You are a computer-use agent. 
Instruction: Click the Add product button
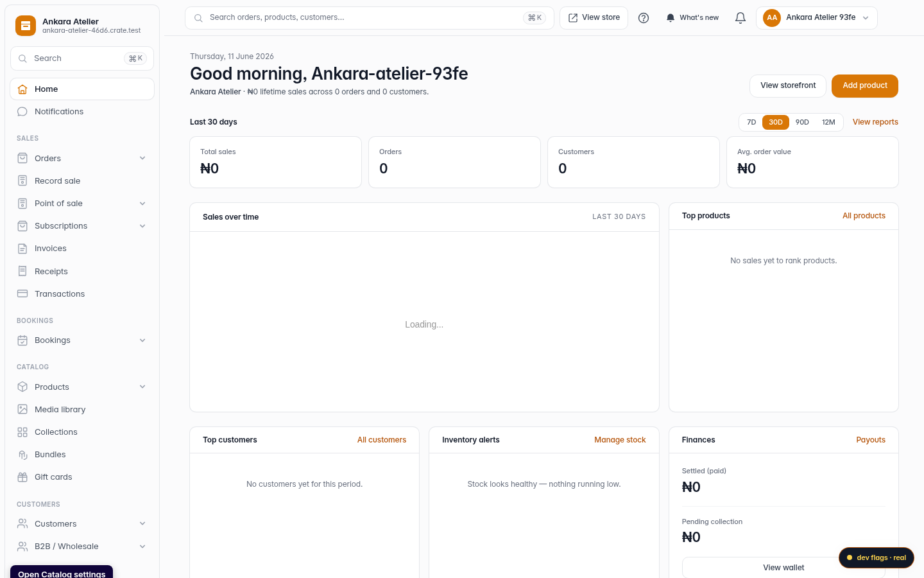(865, 86)
